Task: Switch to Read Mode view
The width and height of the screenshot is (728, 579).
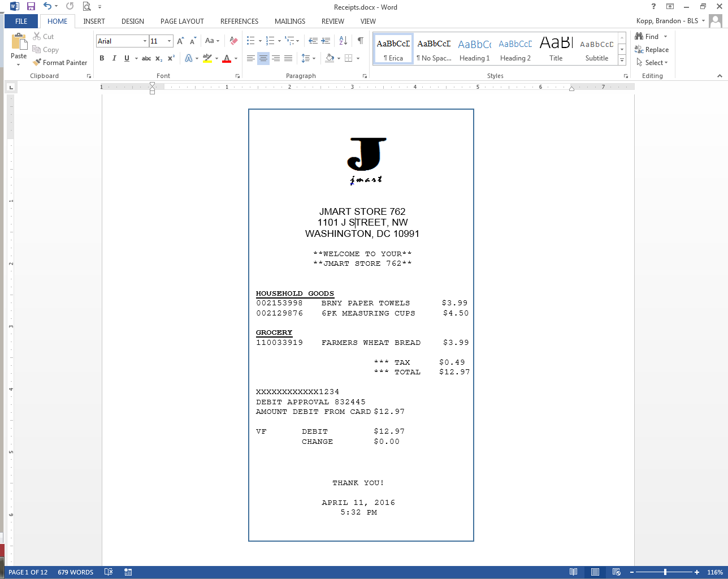Action: pos(574,572)
